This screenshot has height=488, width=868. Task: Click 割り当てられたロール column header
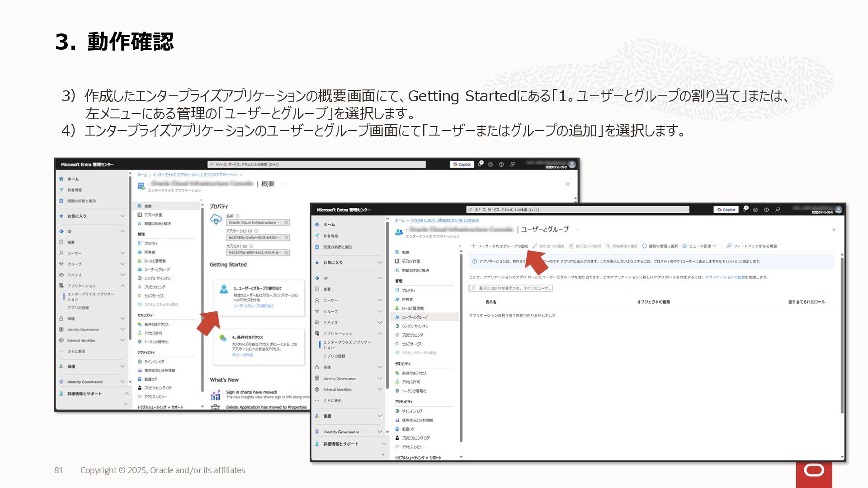(x=807, y=302)
